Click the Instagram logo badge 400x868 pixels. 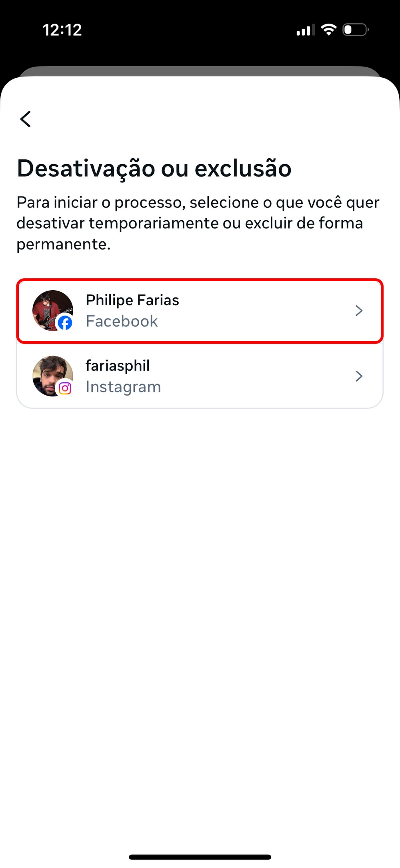[x=65, y=388]
